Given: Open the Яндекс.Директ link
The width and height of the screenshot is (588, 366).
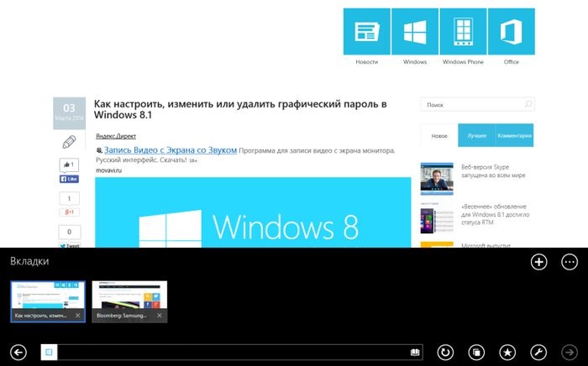Looking at the screenshot, I should pos(116,136).
